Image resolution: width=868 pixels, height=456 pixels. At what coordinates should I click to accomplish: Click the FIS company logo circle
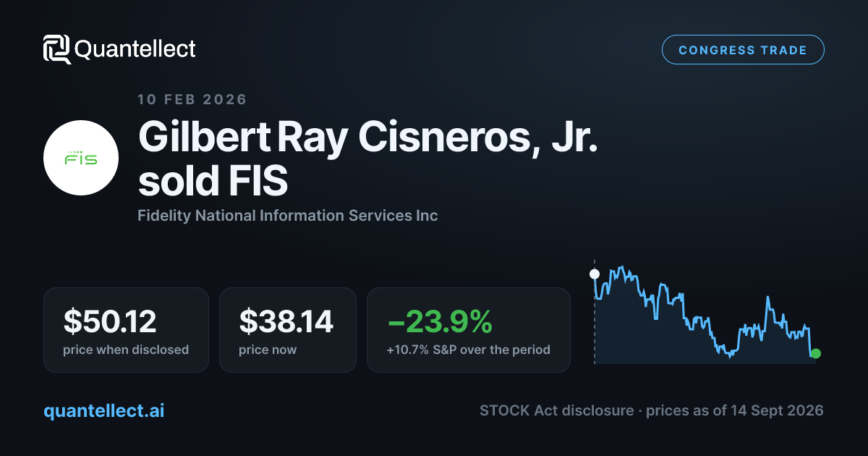pyautogui.click(x=81, y=158)
